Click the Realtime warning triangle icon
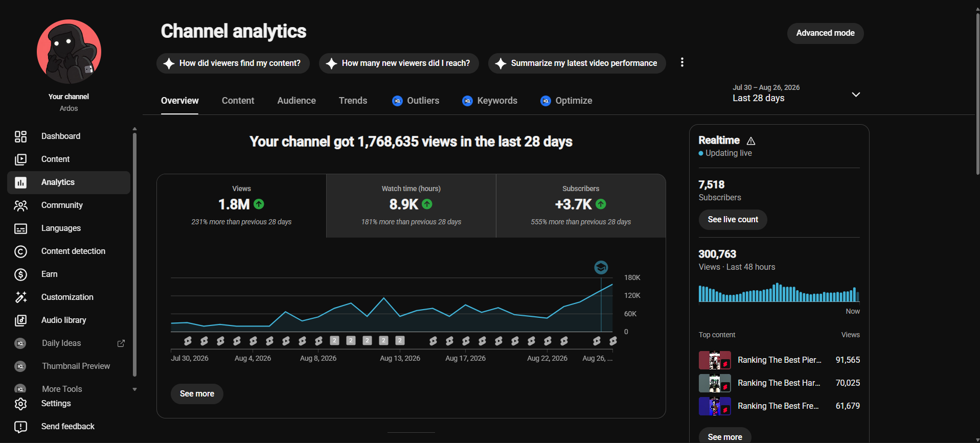Screen dimensions: 980x443 point(751,141)
